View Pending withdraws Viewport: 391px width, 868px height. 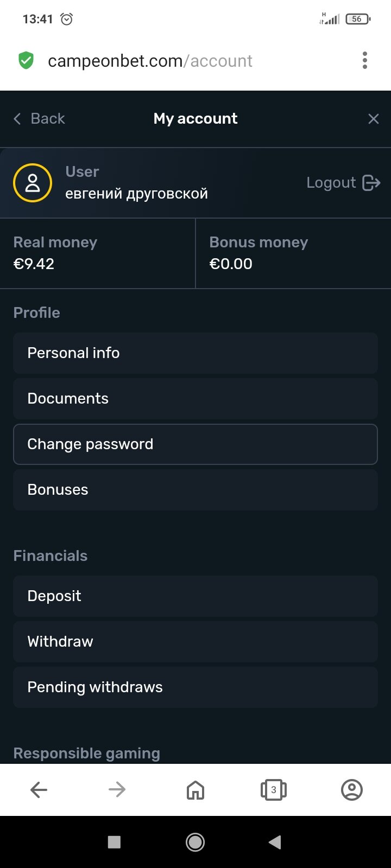point(195,687)
